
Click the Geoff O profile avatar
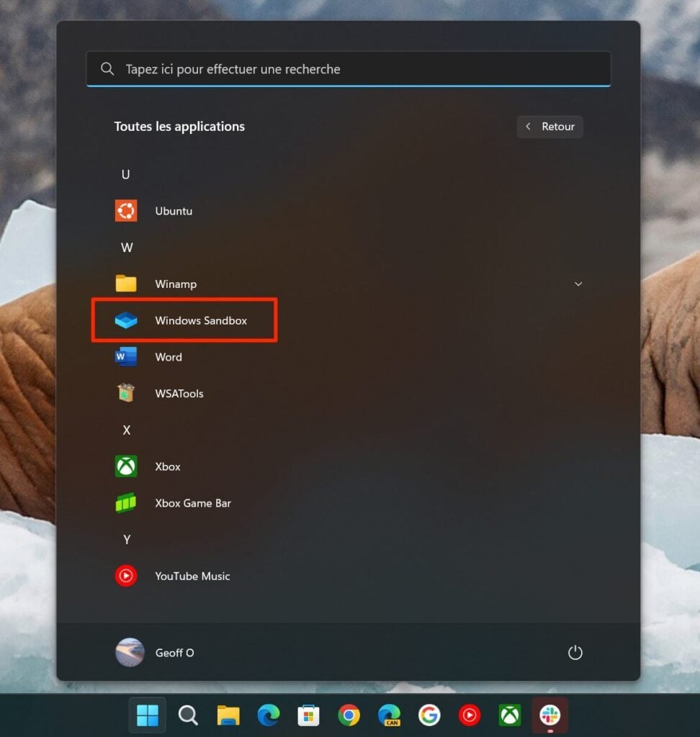click(130, 652)
